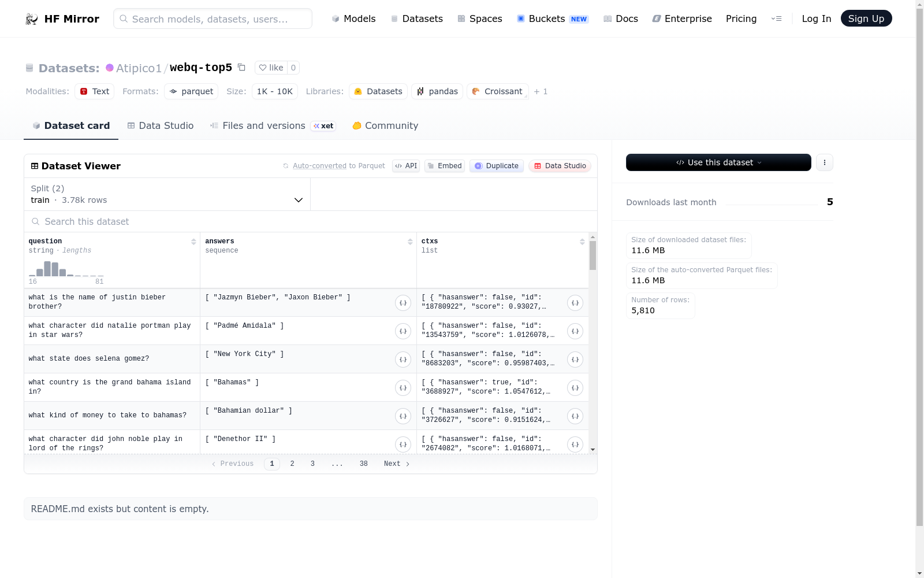The image size is (924, 578).
Task: Open the Files and versions tab
Action: tap(273, 125)
